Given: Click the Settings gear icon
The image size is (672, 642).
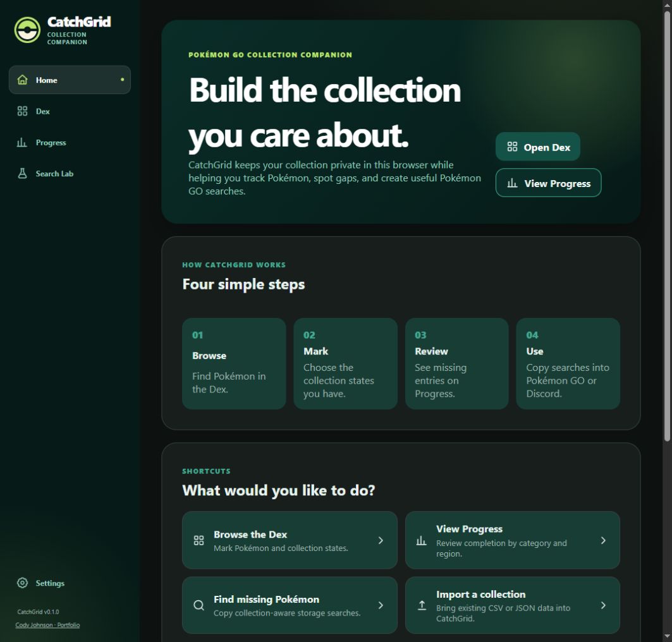Looking at the screenshot, I should point(22,583).
